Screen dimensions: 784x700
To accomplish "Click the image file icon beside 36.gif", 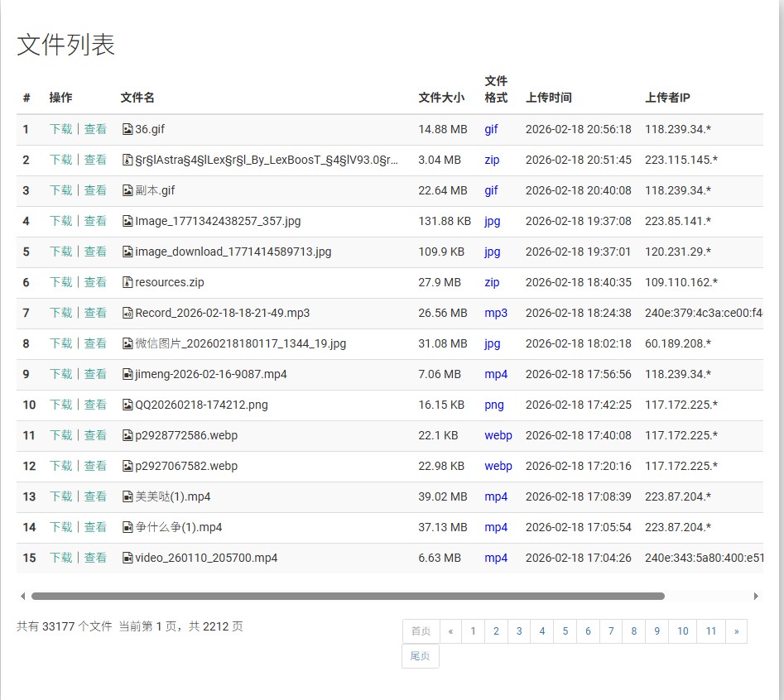I will (x=127, y=129).
